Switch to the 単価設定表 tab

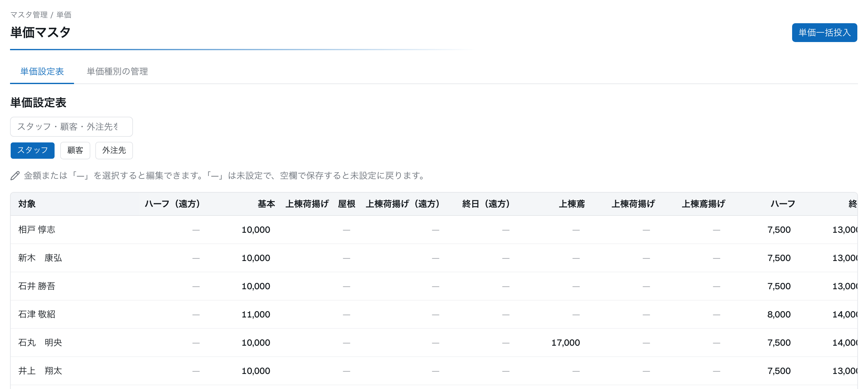[x=42, y=72]
